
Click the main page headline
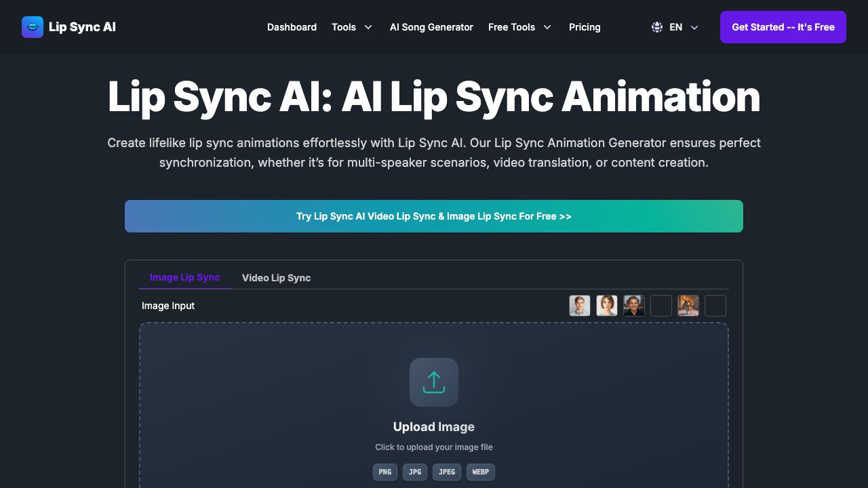pyautogui.click(x=434, y=97)
